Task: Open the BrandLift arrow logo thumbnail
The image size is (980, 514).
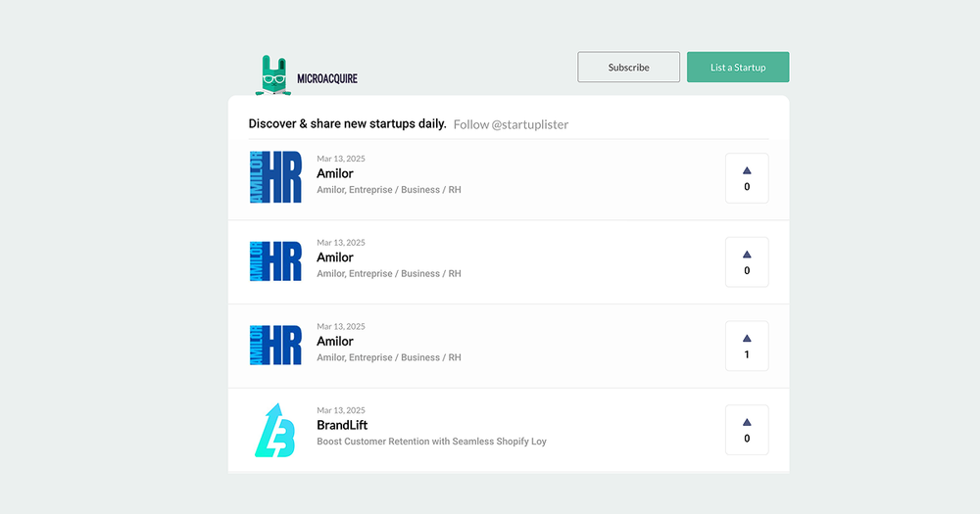Action: (x=275, y=430)
